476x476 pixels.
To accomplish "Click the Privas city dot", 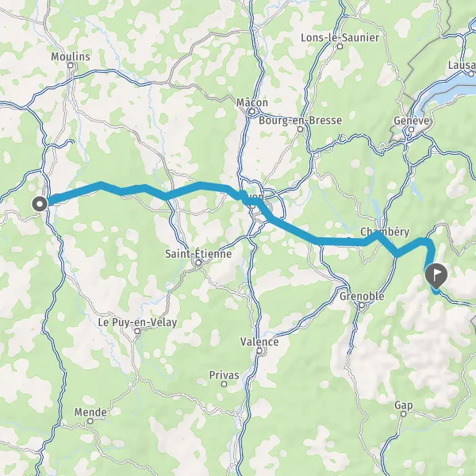I will point(224,384).
